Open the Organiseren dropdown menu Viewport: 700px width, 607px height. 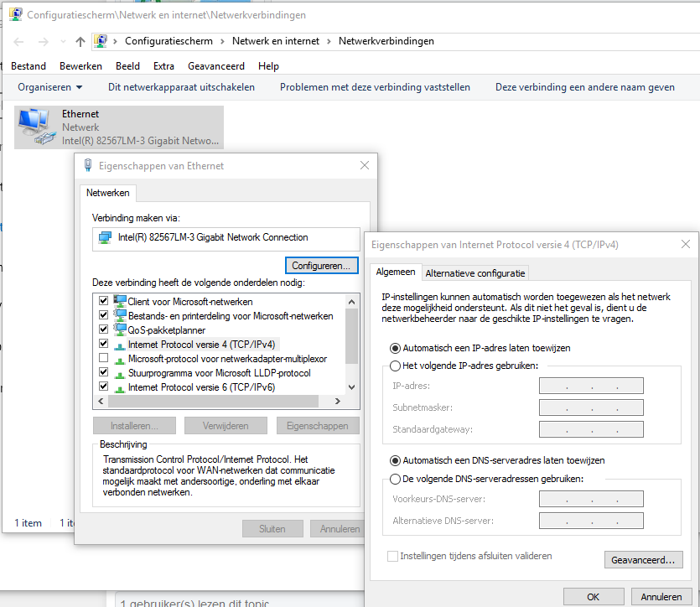[50, 87]
